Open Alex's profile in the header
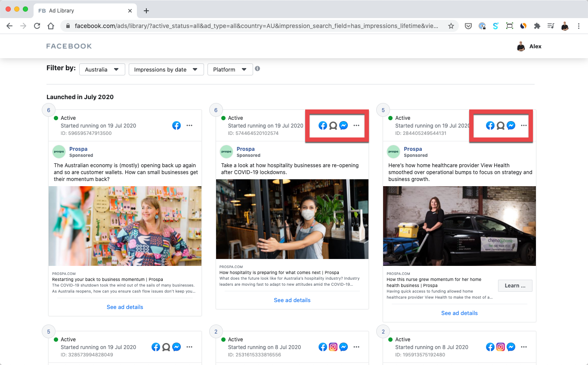This screenshot has height=365, width=588. (529, 46)
